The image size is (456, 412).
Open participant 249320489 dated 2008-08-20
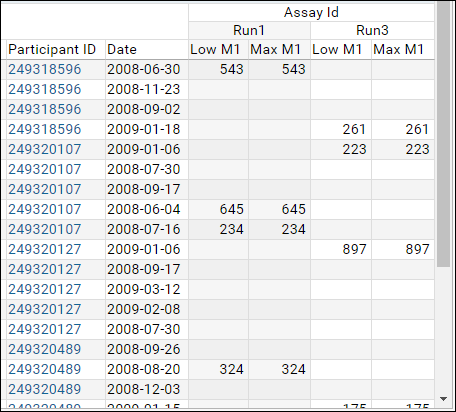click(45, 369)
